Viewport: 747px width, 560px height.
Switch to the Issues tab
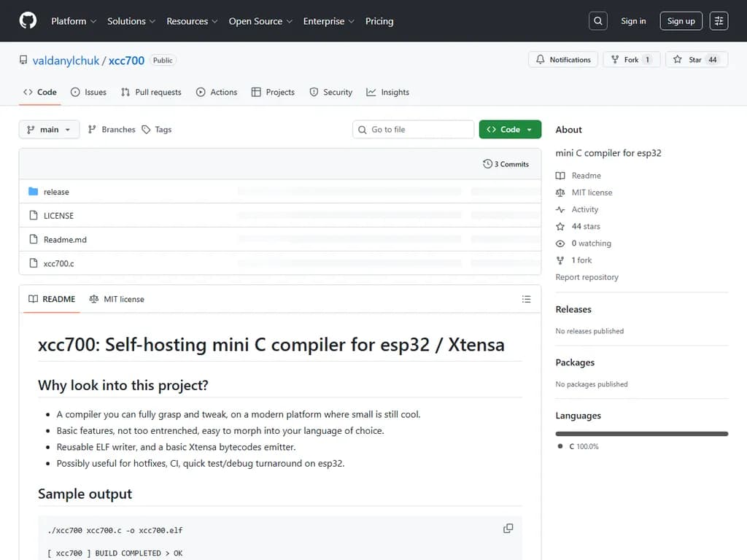point(88,93)
